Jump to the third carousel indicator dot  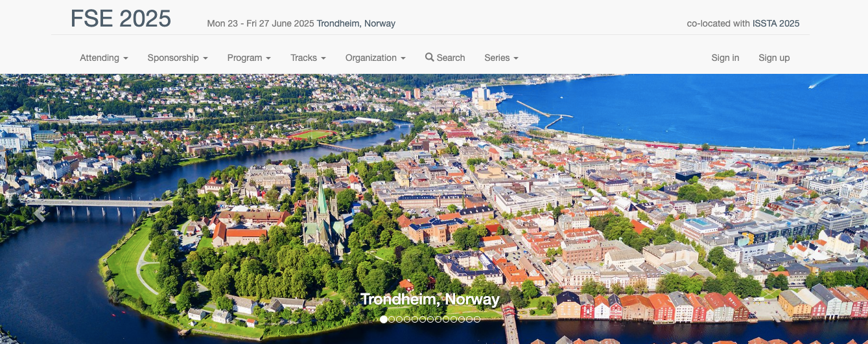coord(399,319)
